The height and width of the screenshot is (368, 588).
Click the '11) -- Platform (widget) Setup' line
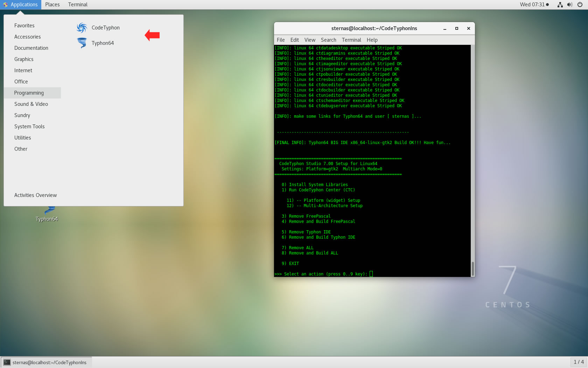pos(323,200)
